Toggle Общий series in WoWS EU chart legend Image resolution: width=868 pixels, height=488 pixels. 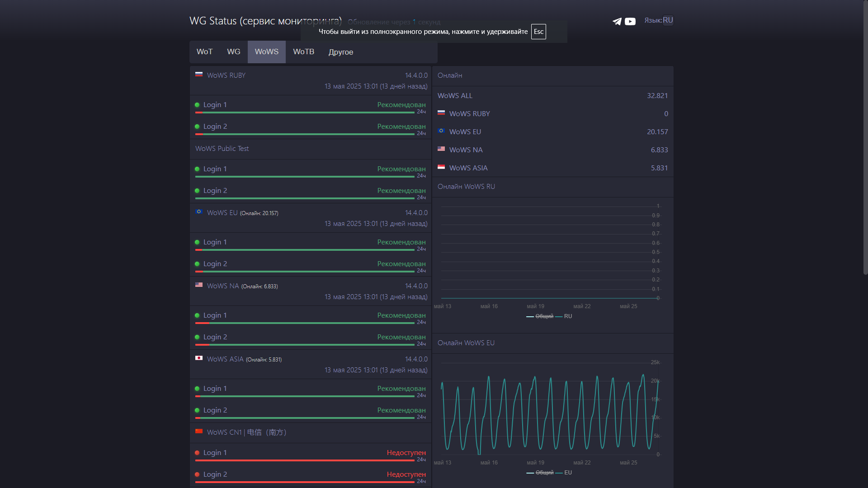[540, 473]
